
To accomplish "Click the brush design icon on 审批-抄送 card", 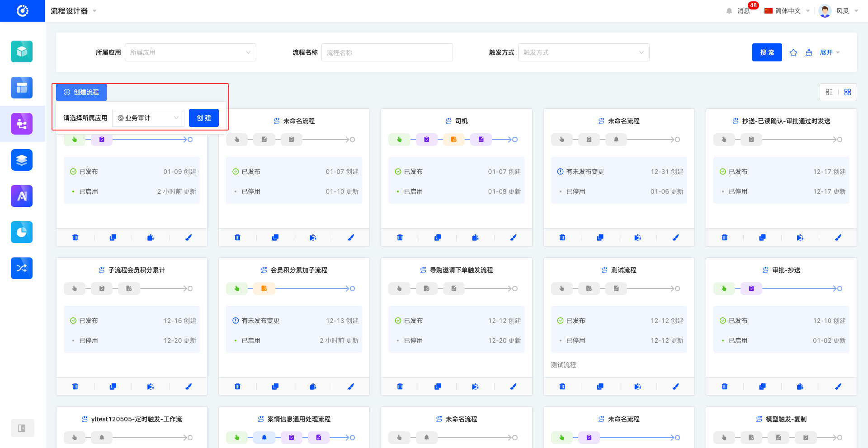I will [838, 387].
